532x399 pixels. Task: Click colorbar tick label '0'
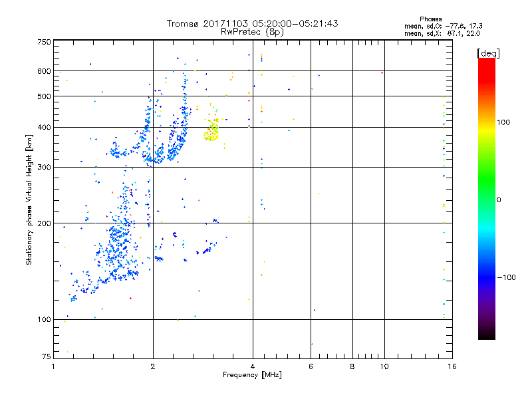[x=499, y=199]
